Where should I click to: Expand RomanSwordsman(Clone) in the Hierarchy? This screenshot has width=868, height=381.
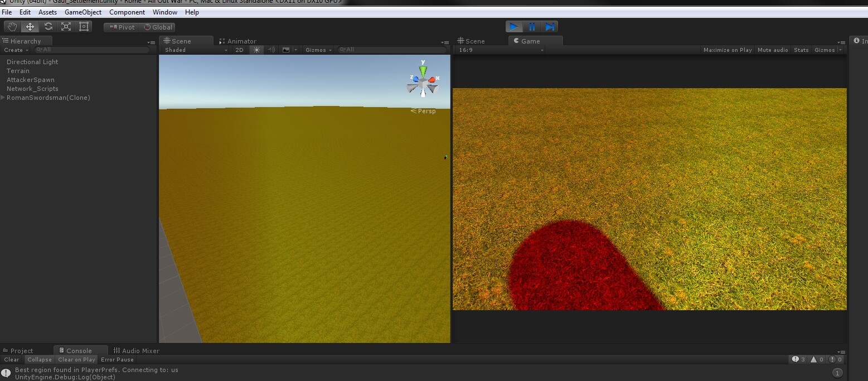(x=3, y=98)
